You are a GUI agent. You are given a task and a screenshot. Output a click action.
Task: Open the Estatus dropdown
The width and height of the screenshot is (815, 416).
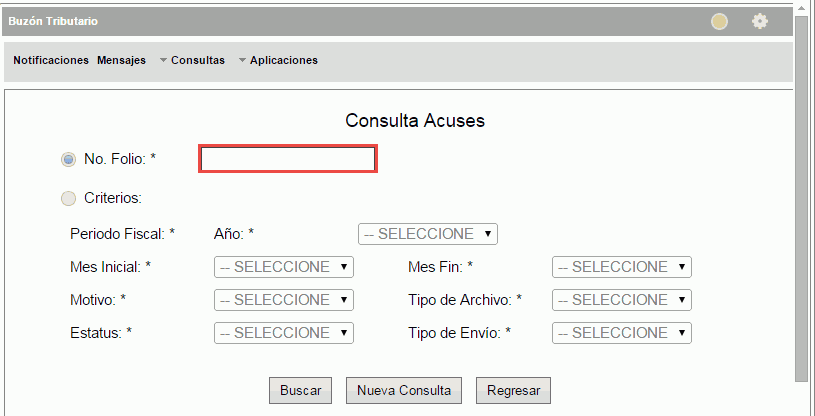(x=284, y=333)
